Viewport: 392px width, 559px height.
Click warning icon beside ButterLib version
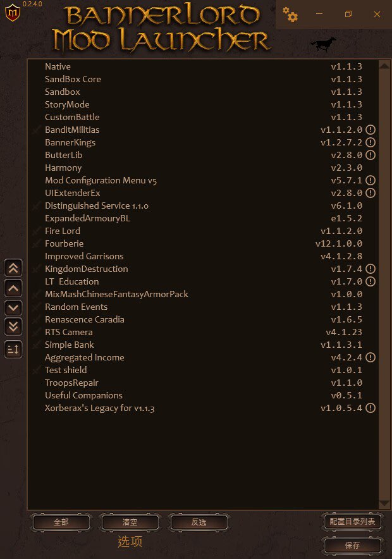tap(371, 155)
